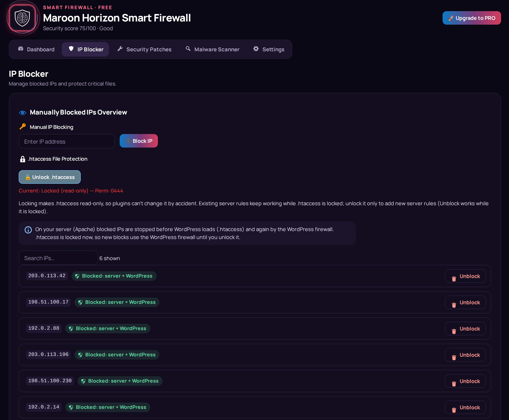
Task: Unblock IP 192.0.2.14
Action: tap(465, 407)
